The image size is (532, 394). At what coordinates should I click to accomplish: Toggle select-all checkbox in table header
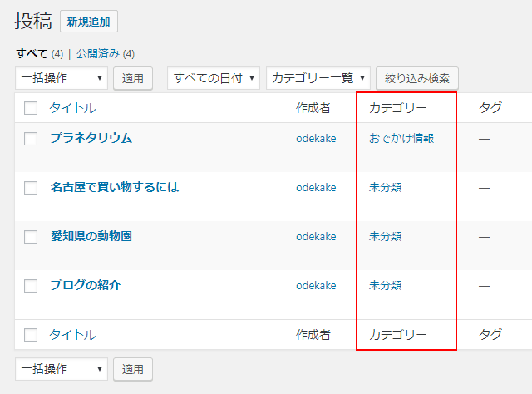31,108
